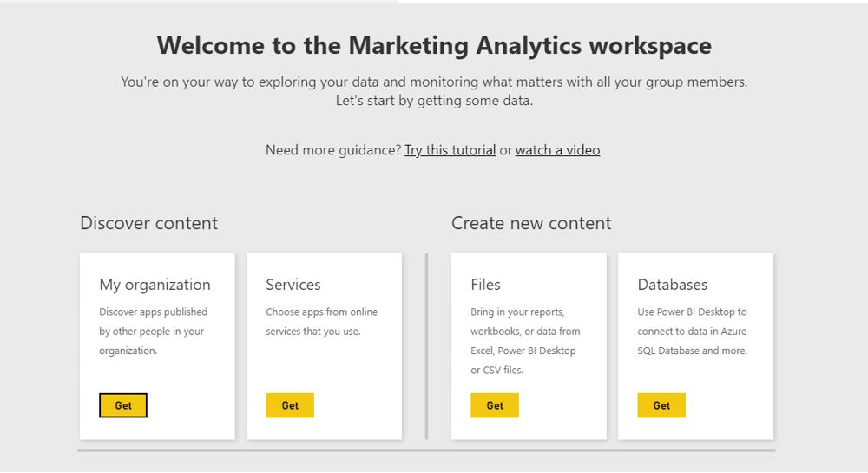
Task: Click the Marketing Analytics workspace welcome heading
Action: (434, 45)
